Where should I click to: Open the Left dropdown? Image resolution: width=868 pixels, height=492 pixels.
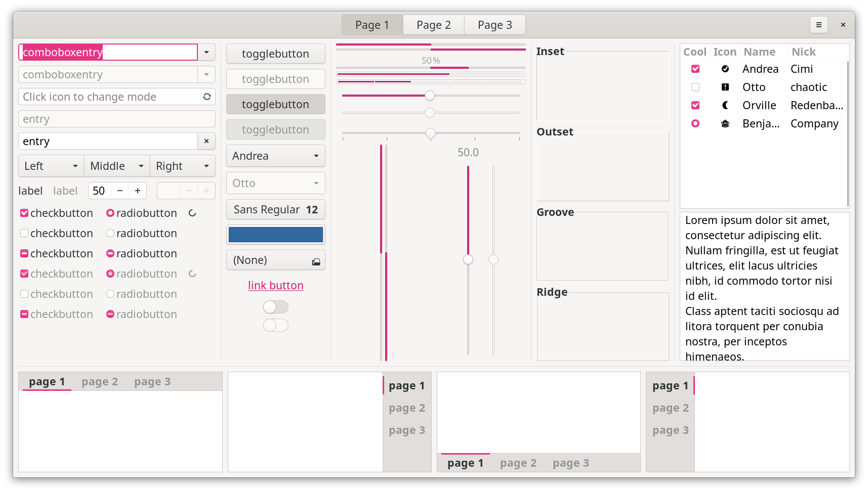coord(51,166)
